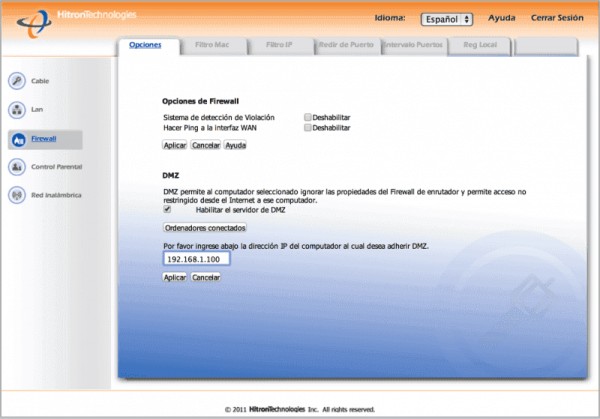Click Cancelar in the DMZ section
This screenshot has height=419, width=600.
(x=206, y=277)
